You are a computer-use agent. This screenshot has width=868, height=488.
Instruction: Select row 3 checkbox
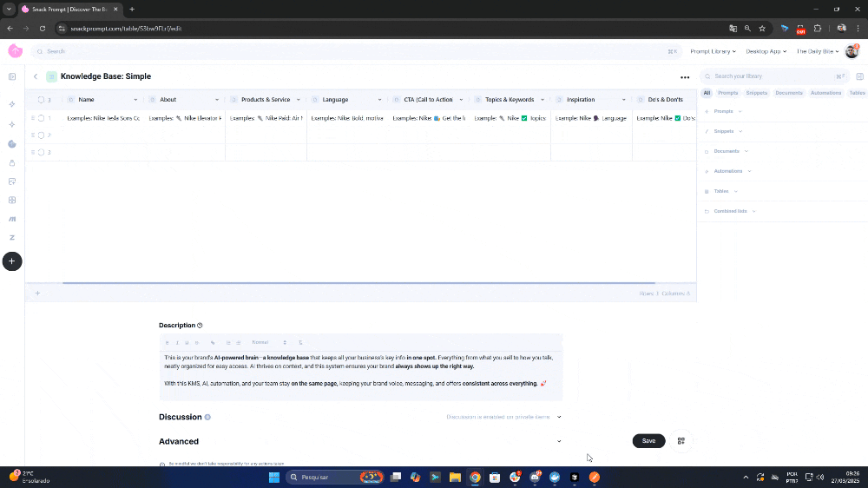click(41, 152)
